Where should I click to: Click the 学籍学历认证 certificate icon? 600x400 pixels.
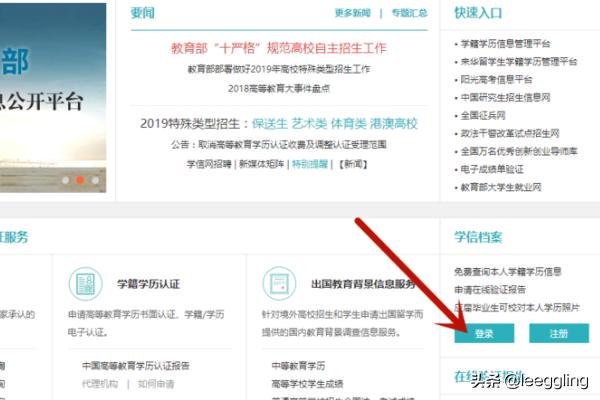coord(85,284)
